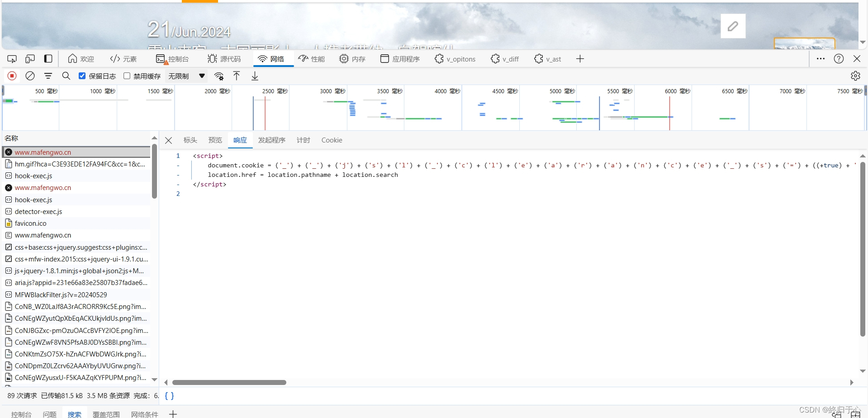Toggle 禁用缓存 disable cache checkbox
This screenshot has width=868, height=418.
click(x=127, y=76)
